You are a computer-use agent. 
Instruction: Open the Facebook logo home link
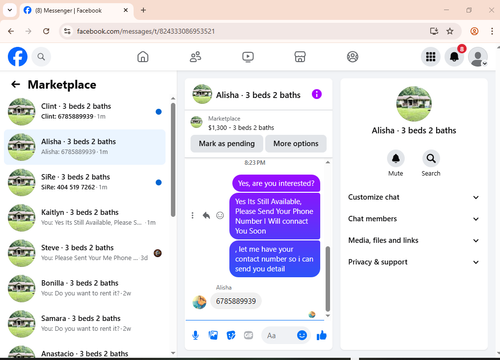pyautogui.click(x=17, y=57)
